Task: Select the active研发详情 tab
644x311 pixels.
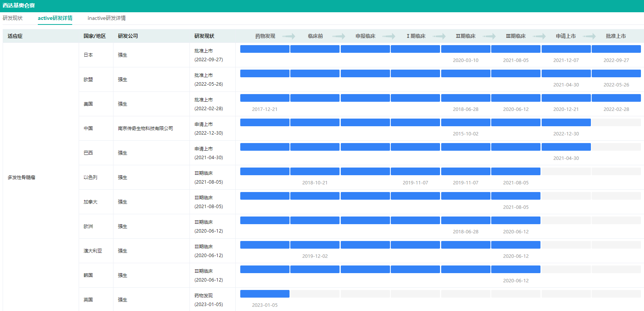Action: [x=55, y=18]
